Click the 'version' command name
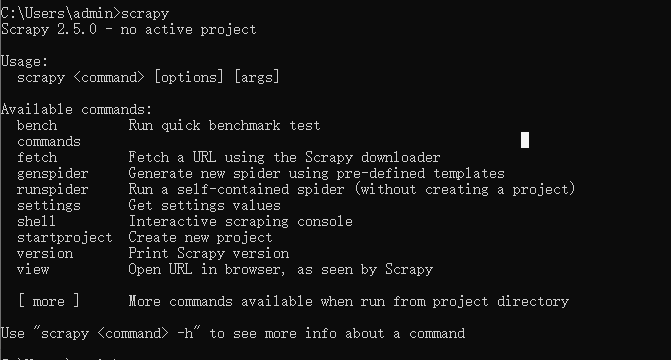Screen dimensions: 671x360 click(x=45, y=253)
